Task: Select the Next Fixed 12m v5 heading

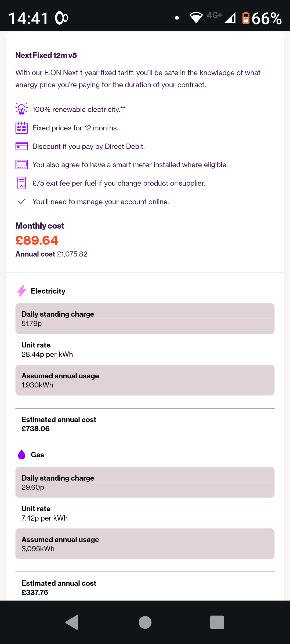Action: click(x=46, y=55)
